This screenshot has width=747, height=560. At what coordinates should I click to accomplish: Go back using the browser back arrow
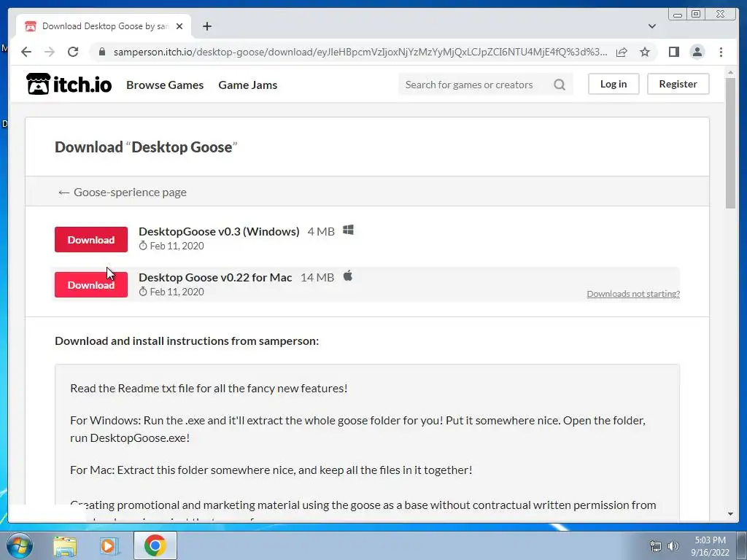coord(26,52)
